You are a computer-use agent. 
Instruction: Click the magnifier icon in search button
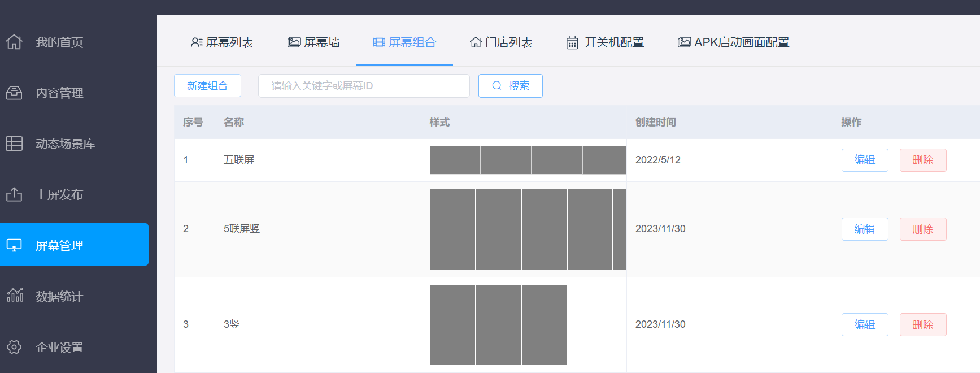coord(497,86)
